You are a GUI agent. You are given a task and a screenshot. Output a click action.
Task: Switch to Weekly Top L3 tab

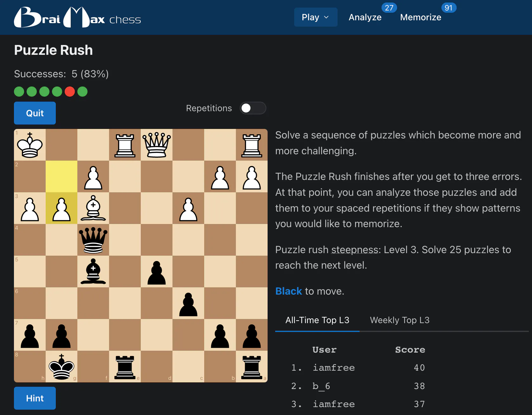click(x=399, y=320)
